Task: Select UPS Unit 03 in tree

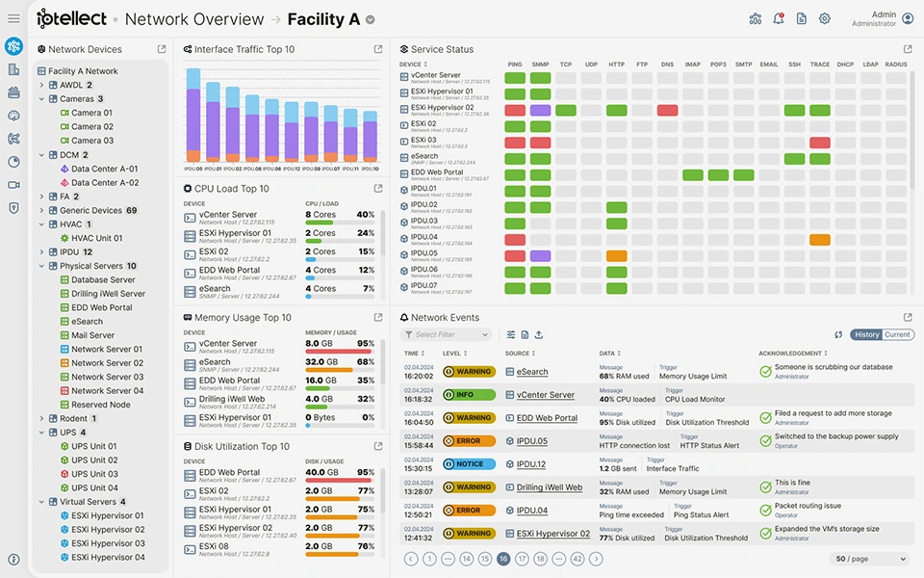Action: point(89,474)
